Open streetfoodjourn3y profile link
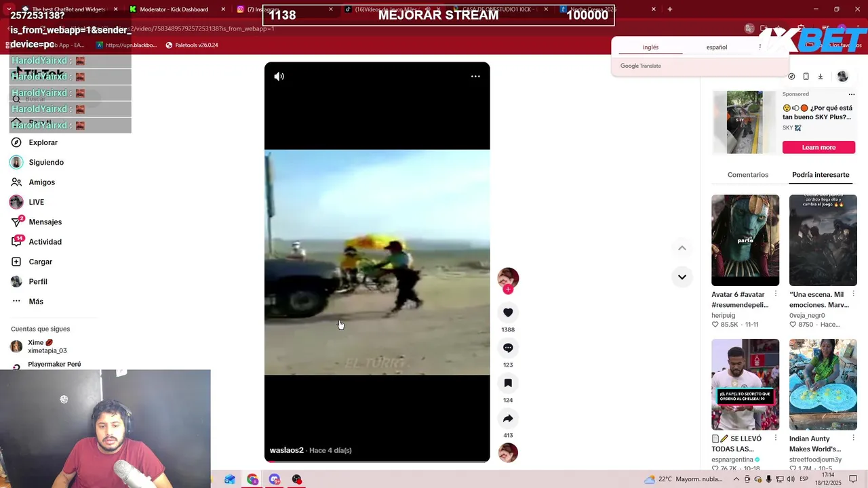The width and height of the screenshot is (868, 488). click(x=815, y=460)
